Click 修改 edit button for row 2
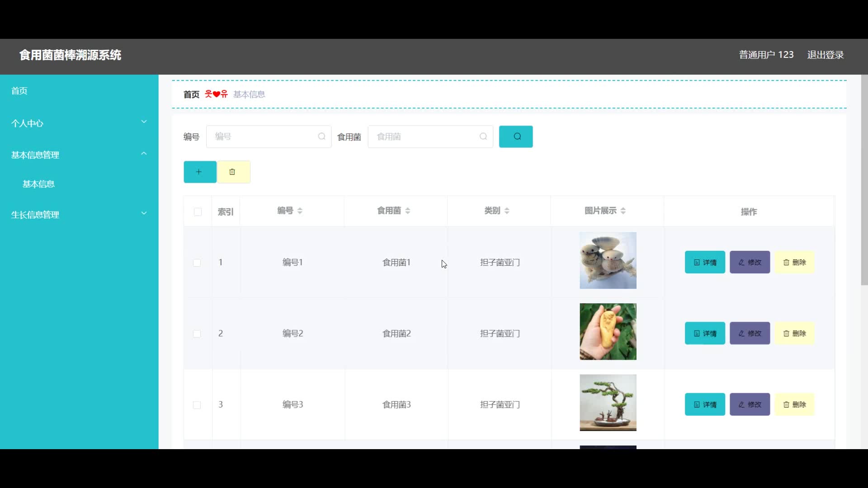The width and height of the screenshot is (868, 488). pos(750,333)
